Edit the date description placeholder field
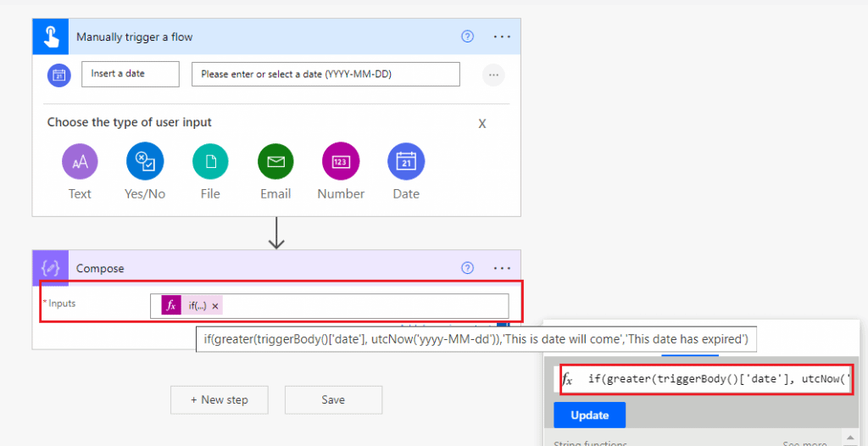Viewport: 868px width, 446px height. 325,75
